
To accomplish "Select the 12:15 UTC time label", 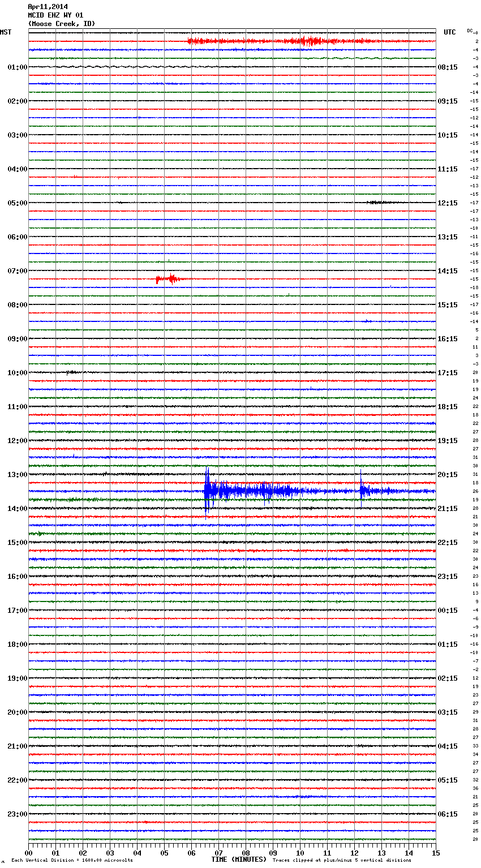I will point(448,203).
